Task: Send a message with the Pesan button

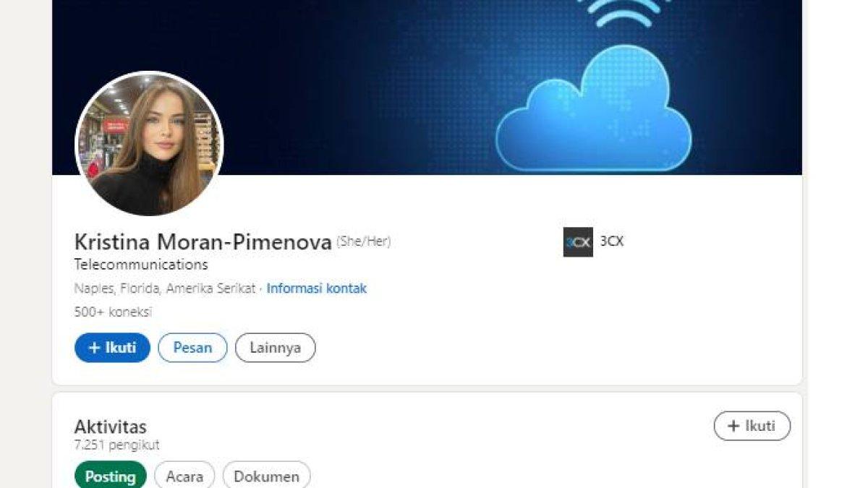Action: [x=192, y=348]
